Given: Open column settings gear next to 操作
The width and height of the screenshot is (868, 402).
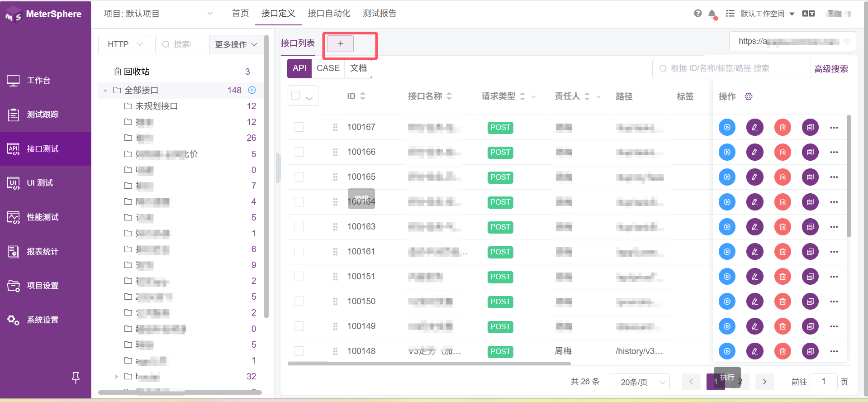Looking at the screenshot, I should (x=749, y=96).
